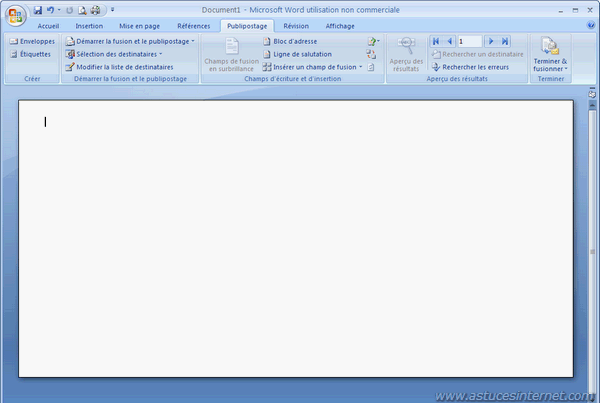This screenshot has height=403, width=600.
Task: Go to the next record
Action: pyautogui.click(x=491, y=41)
